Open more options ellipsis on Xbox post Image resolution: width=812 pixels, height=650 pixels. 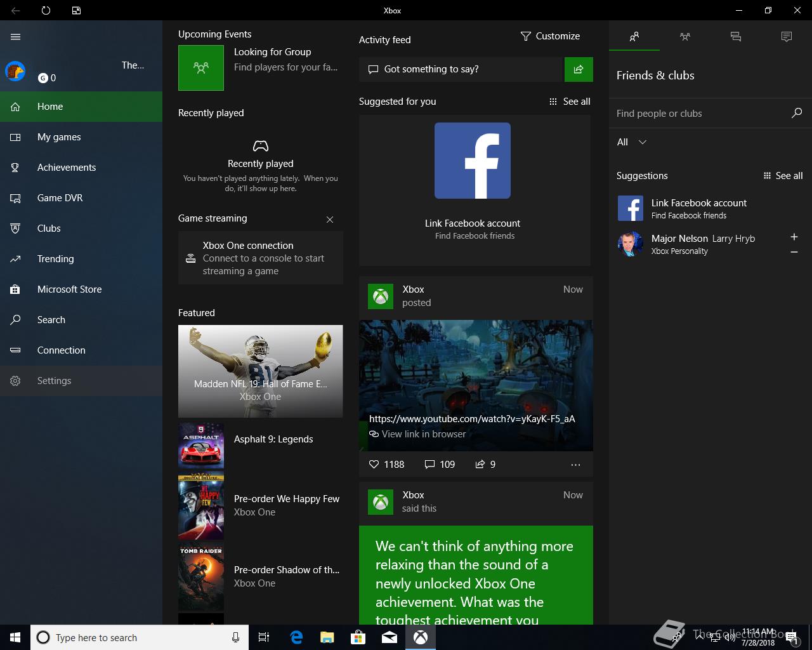(x=575, y=465)
